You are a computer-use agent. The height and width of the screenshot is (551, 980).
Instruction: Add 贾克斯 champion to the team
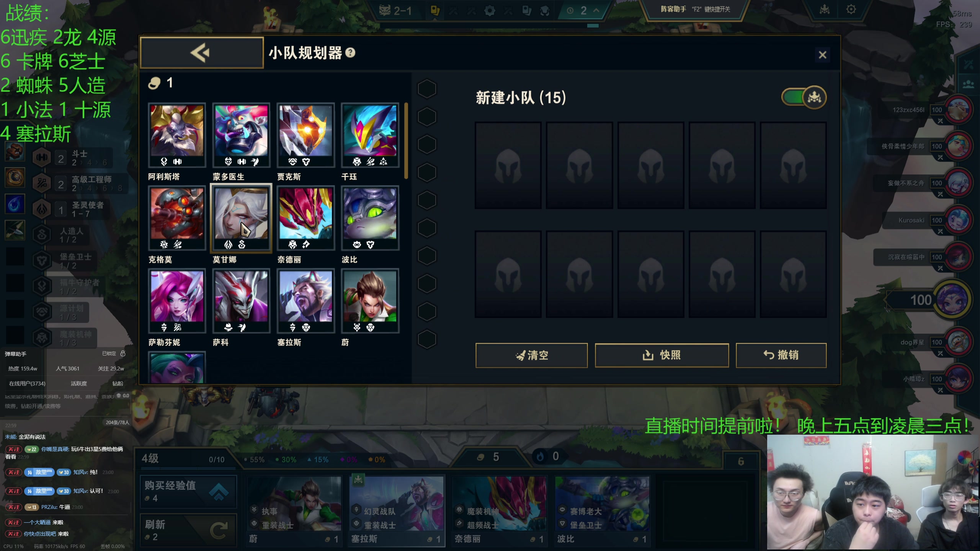point(305,135)
